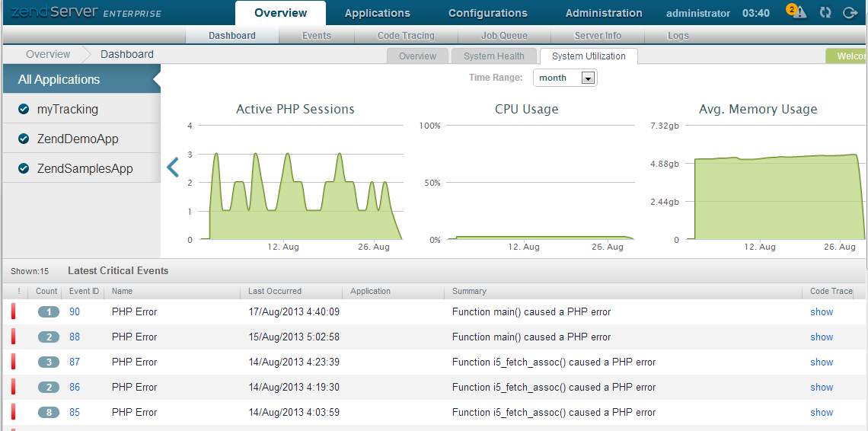Click the checkmark icon beside ZendDemoApp
868x431 pixels.
click(24, 139)
